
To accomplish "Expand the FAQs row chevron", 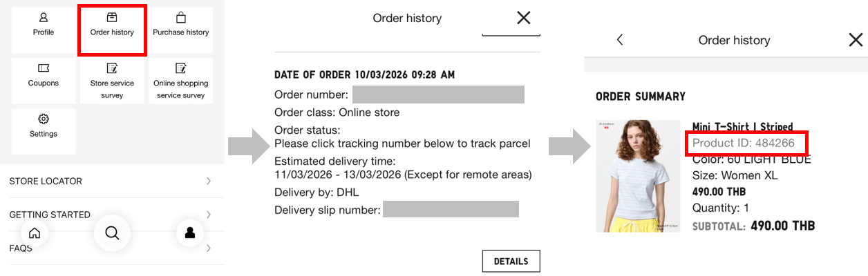I will (x=209, y=248).
